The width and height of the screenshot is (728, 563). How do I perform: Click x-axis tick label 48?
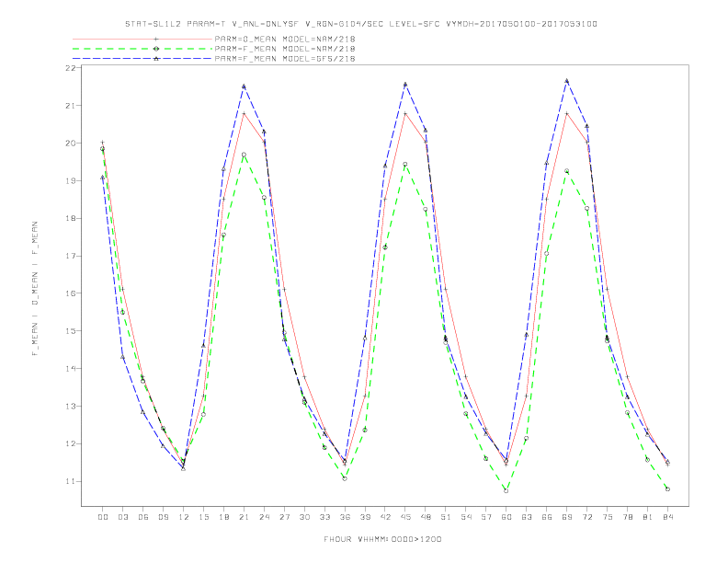(x=426, y=517)
